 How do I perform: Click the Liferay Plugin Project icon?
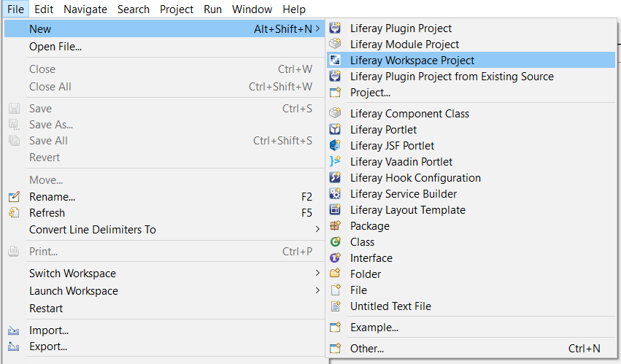tap(335, 28)
